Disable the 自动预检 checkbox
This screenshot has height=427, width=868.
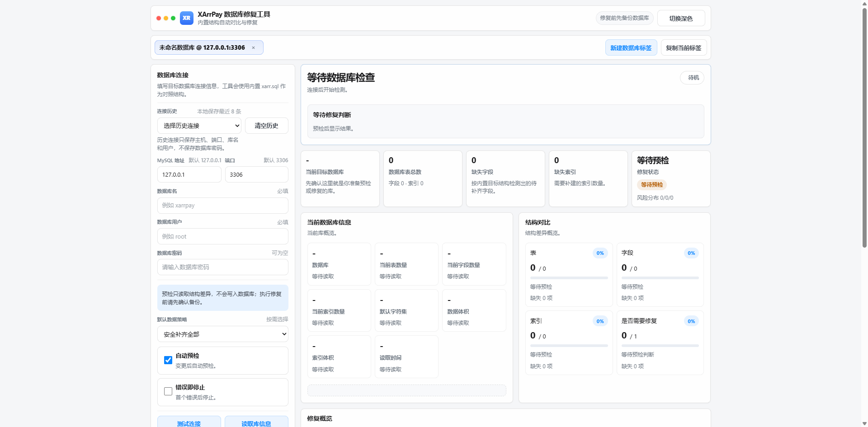tap(168, 360)
